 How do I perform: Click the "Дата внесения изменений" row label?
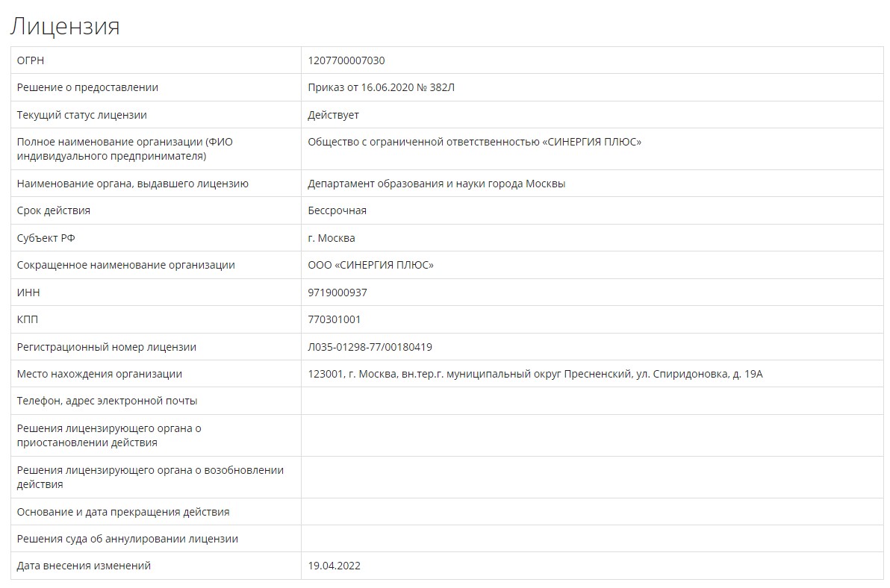tap(84, 566)
